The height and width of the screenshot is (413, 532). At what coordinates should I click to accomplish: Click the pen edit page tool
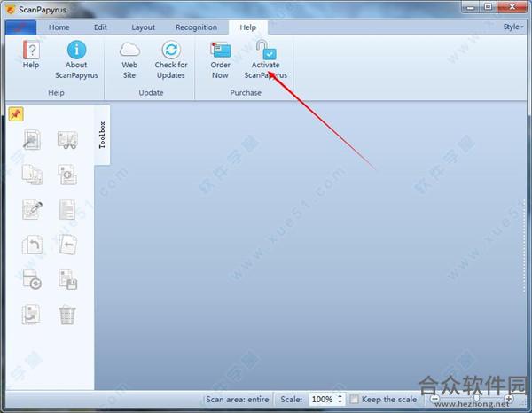[32, 209]
